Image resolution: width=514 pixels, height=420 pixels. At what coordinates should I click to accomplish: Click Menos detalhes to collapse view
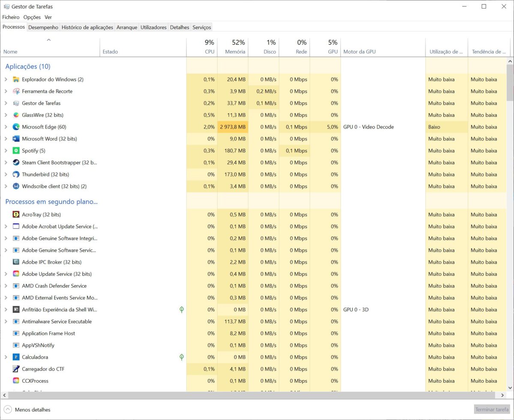pos(27,410)
